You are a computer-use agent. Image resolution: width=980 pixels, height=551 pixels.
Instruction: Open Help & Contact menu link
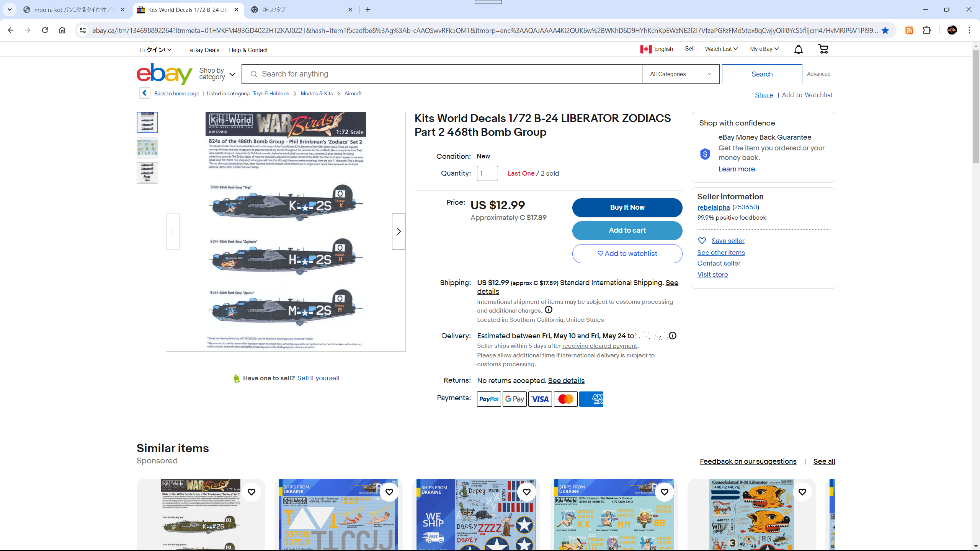pyautogui.click(x=248, y=50)
